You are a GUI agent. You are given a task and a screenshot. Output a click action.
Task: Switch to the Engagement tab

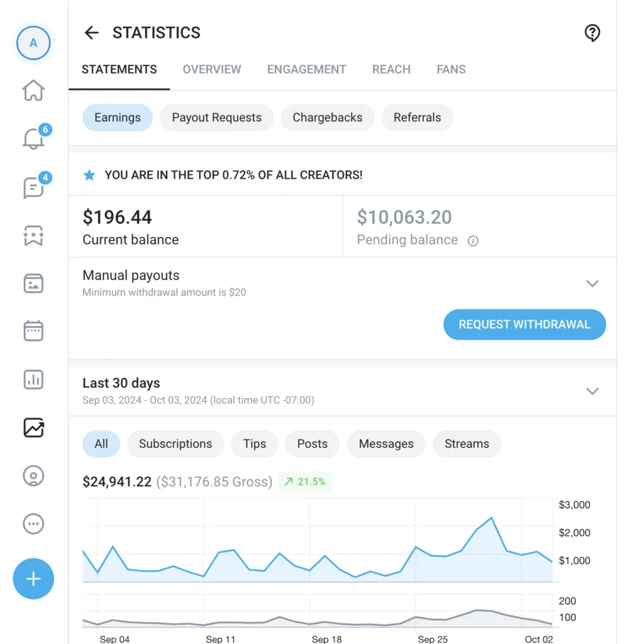coord(306,69)
